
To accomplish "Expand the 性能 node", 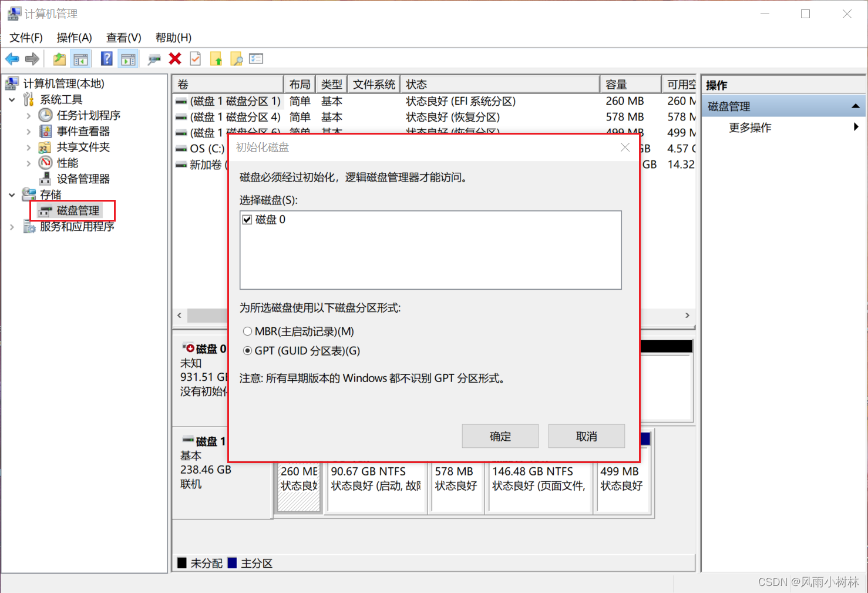I will 29,163.
